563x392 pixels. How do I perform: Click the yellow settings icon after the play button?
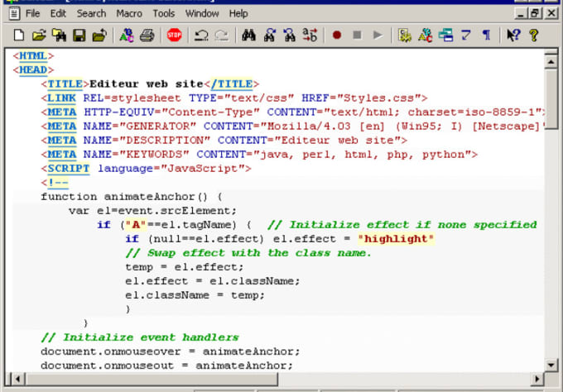tap(405, 35)
